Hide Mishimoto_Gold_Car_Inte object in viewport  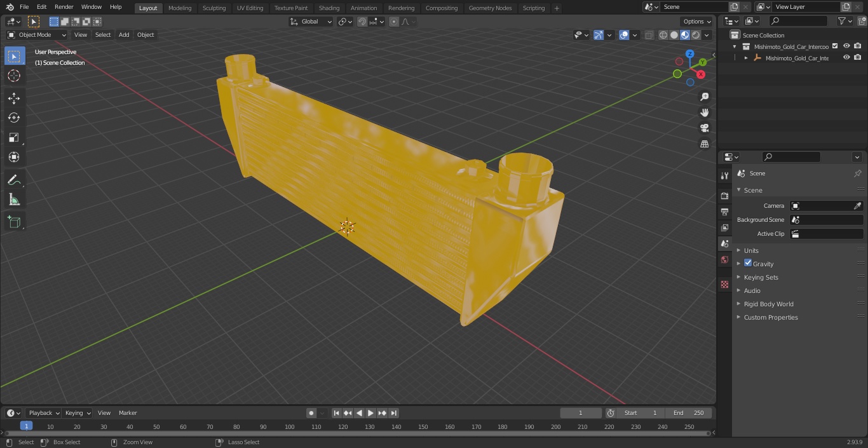(x=846, y=57)
